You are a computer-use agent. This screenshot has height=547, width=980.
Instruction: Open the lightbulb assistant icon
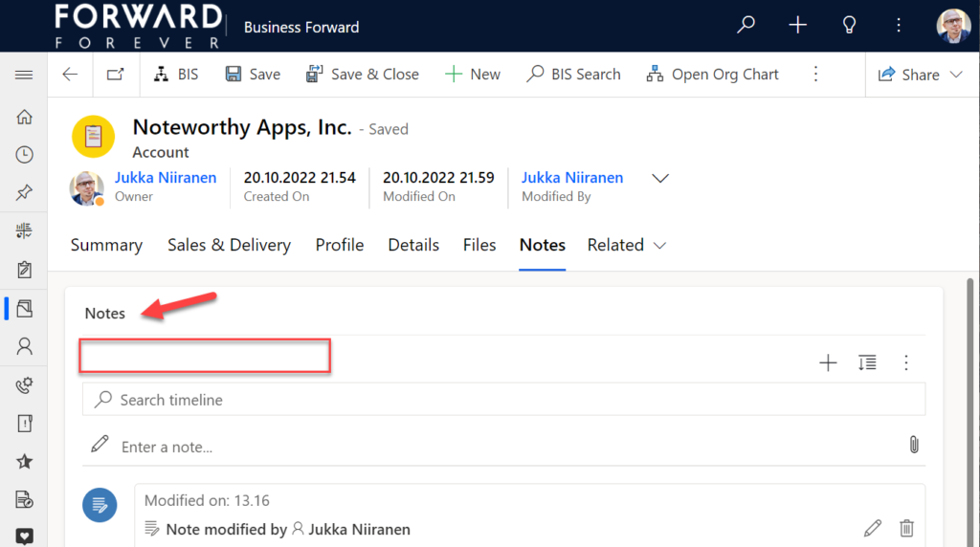(849, 25)
